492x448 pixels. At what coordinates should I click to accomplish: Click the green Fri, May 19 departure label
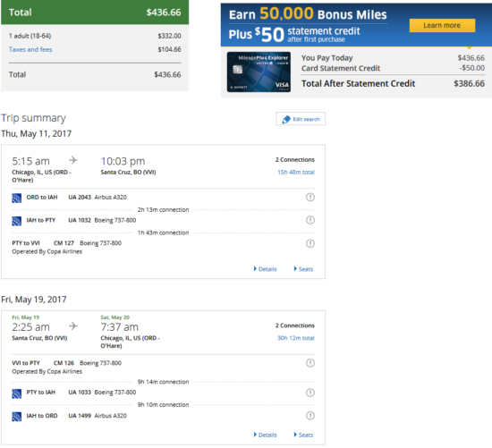25,317
